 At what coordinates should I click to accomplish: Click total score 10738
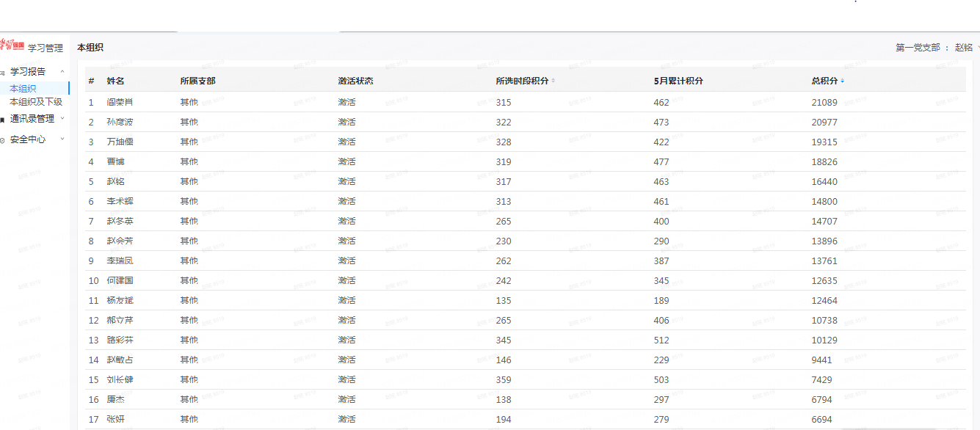pos(824,321)
